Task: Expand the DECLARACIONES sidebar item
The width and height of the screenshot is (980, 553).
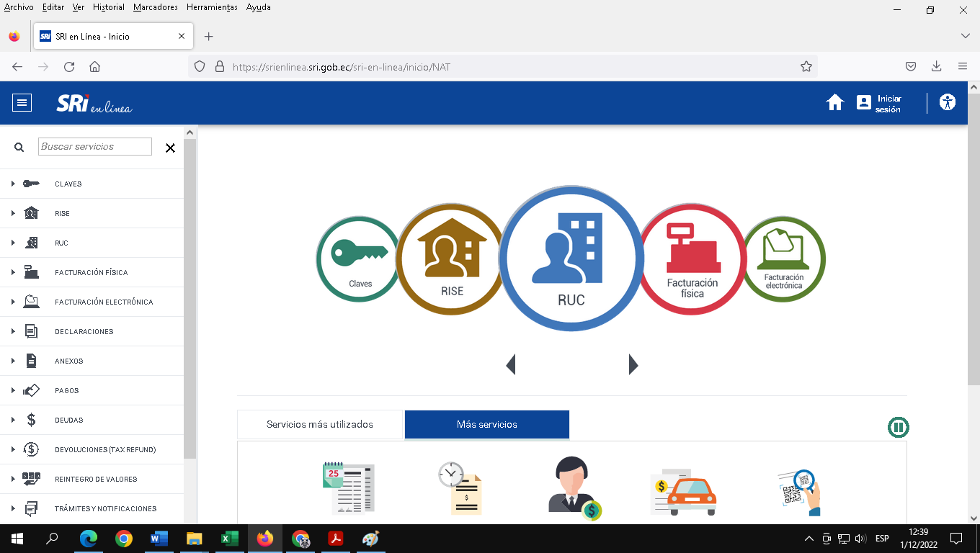Action: pyautogui.click(x=84, y=331)
